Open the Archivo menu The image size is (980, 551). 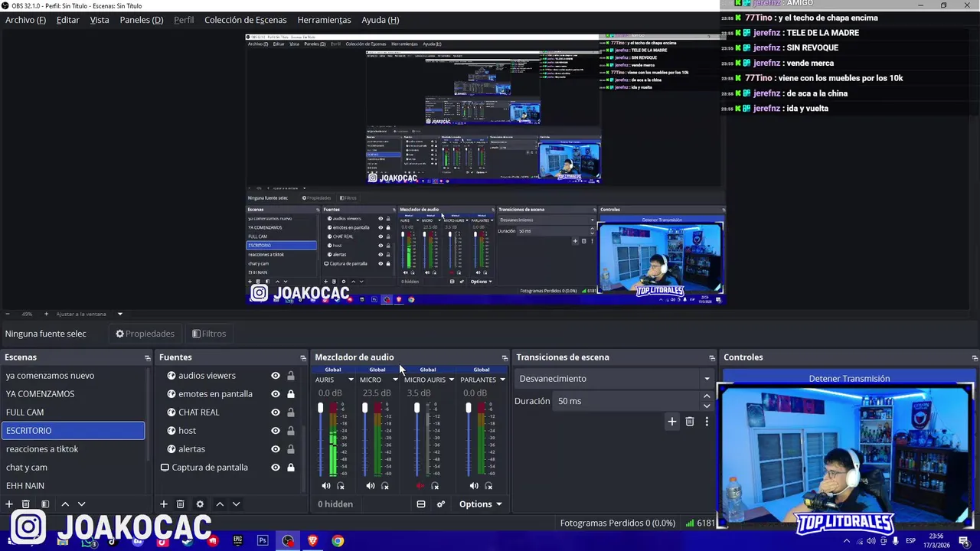point(25,20)
